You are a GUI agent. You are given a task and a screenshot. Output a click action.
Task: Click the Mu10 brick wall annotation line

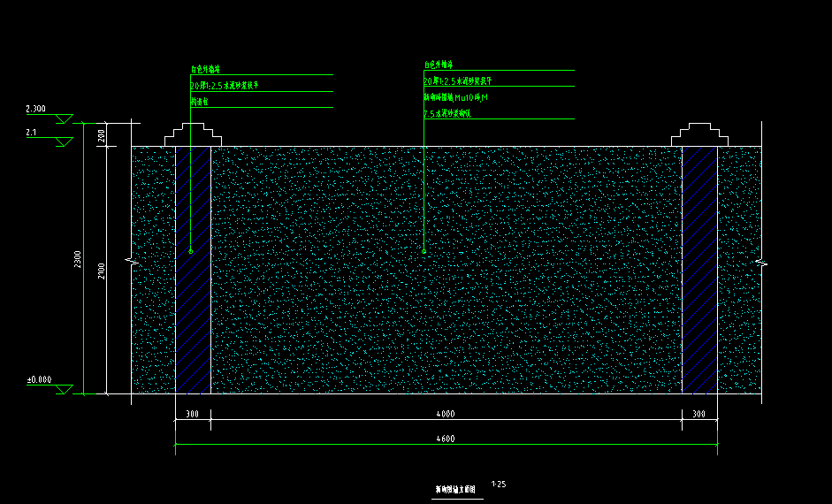456,97
